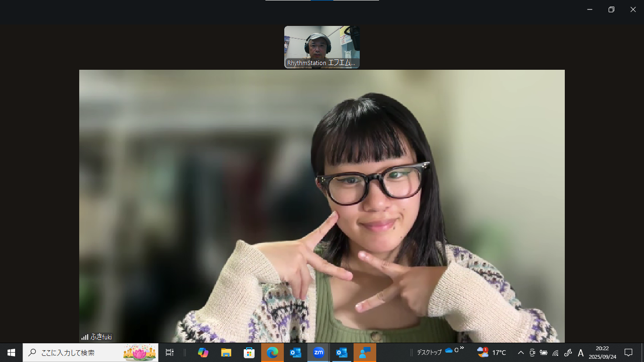Open the notification center icon
The image size is (644, 362).
pyautogui.click(x=628, y=353)
